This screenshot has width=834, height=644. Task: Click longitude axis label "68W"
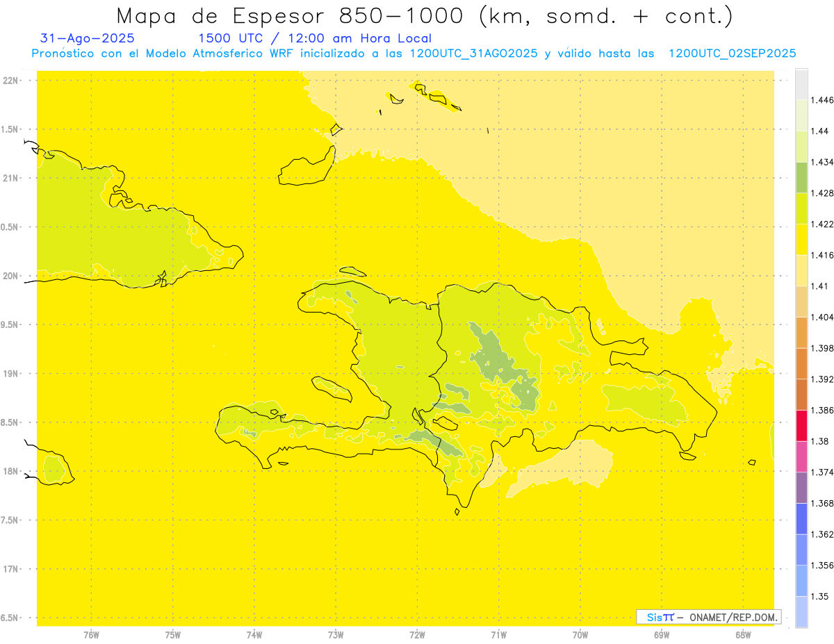tap(743, 635)
